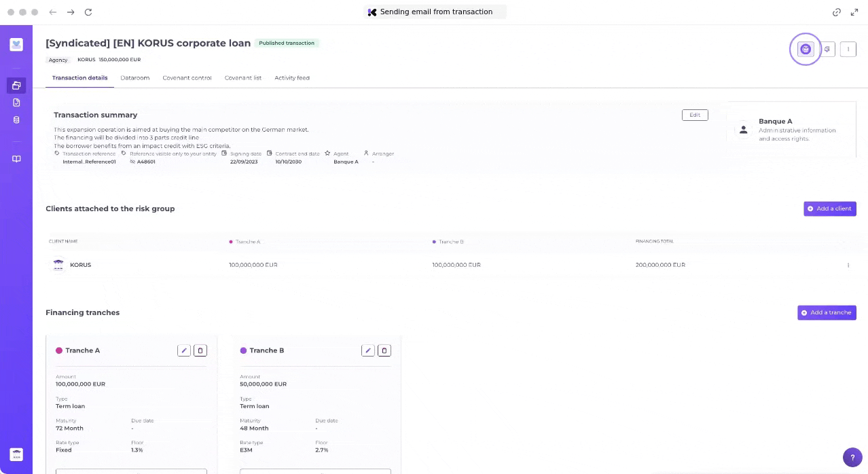Click the Add a client button

tap(829, 208)
